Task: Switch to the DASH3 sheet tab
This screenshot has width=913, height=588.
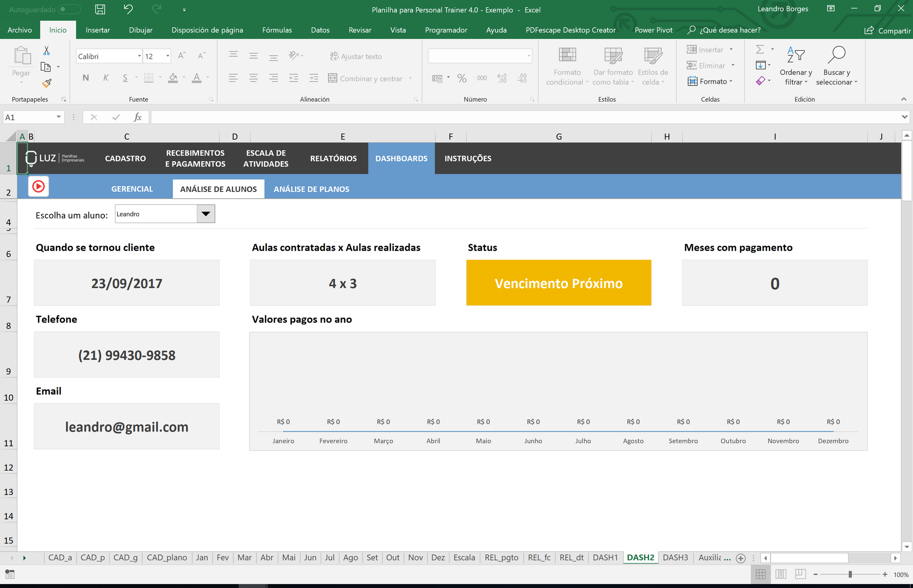Action: (x=675, y=558)
